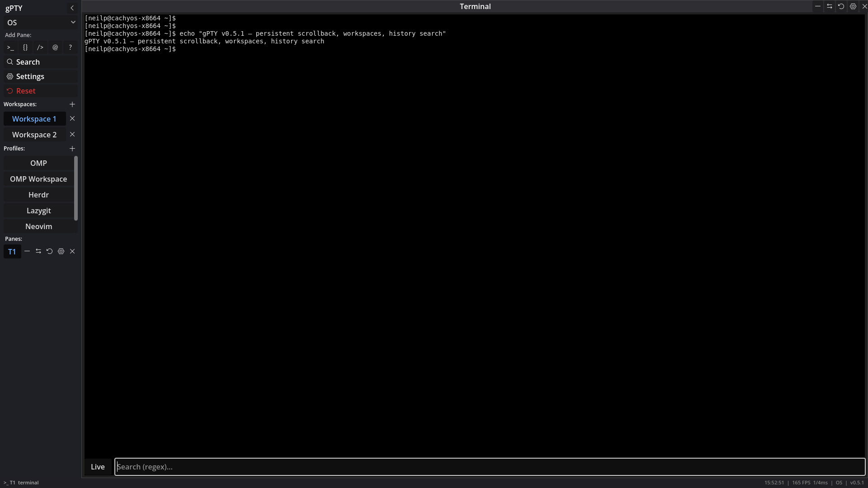Launch the Herdr profile
868x488 pixels.
38,195
